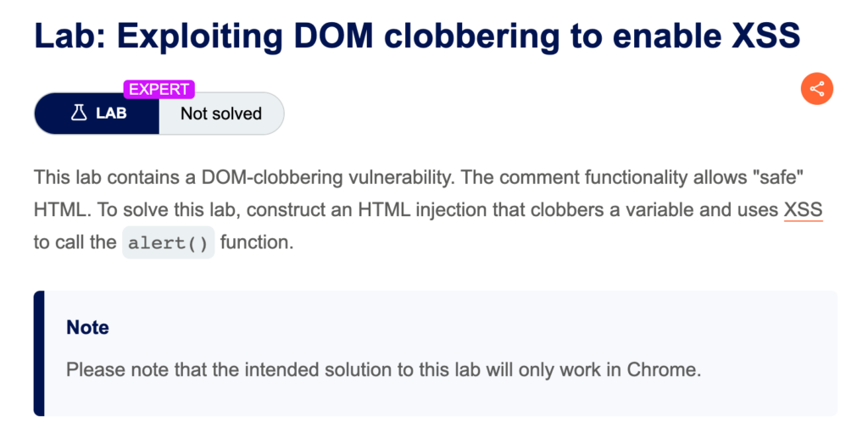Click the magenta EXPERT difficulty tag

pyautogui.click(x=159, y=89)
